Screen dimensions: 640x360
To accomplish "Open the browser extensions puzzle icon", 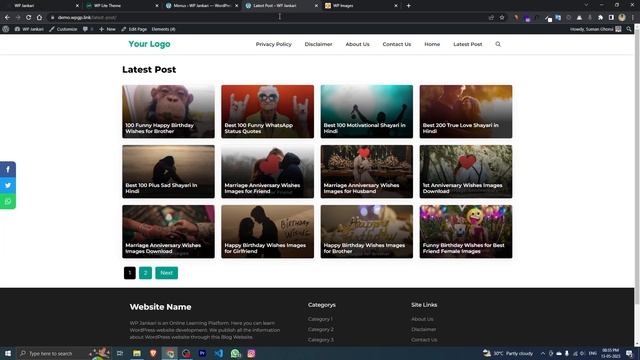I will click(600, 18).
